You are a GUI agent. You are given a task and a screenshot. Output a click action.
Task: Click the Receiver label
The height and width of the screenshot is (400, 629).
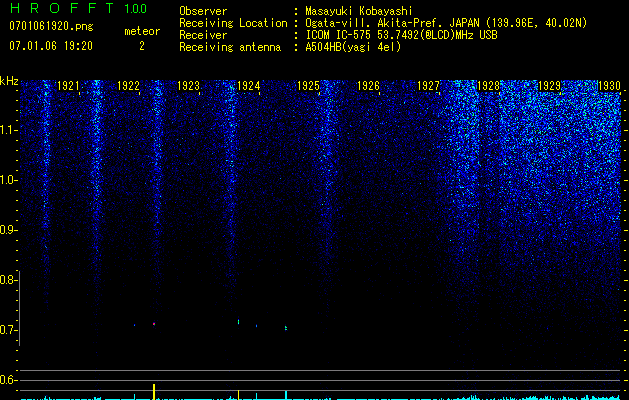point(203,35)
